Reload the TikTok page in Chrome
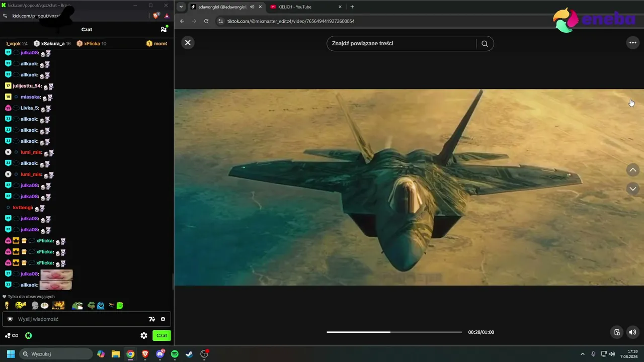Screen dimensions: 644x362 coord(206,21)
